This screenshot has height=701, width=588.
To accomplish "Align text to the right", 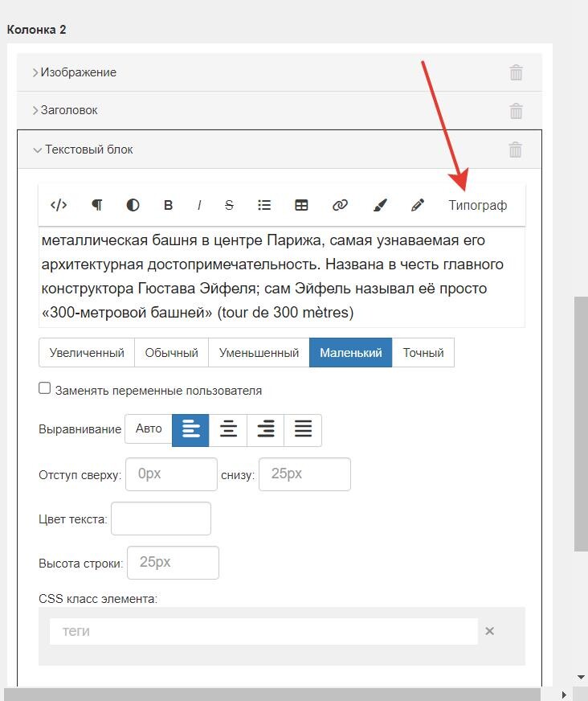I will [265, 430].
